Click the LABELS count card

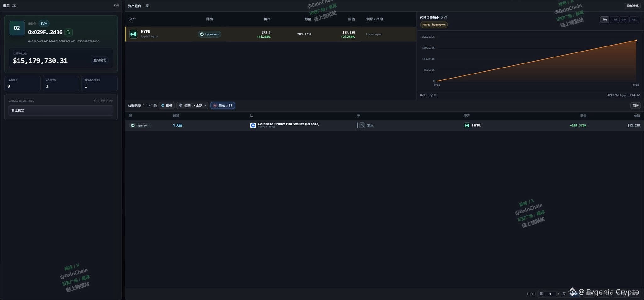(x=23, y=84)
